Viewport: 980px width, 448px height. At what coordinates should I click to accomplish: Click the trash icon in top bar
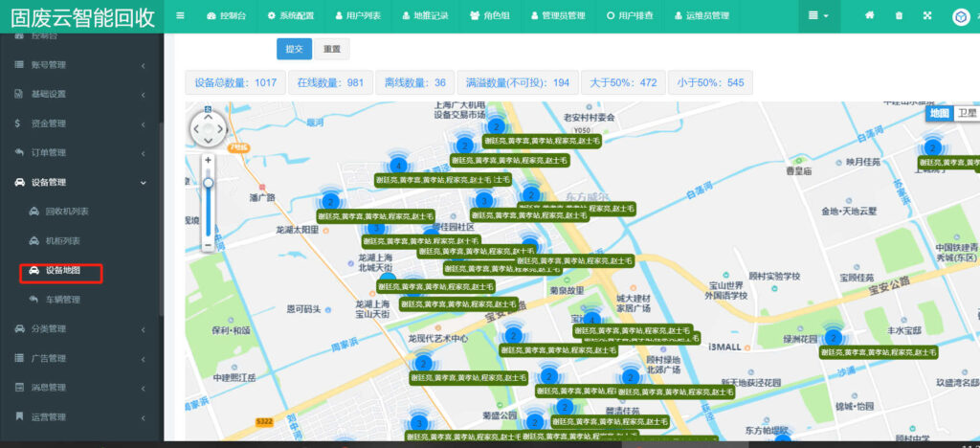tap(899, 15)
